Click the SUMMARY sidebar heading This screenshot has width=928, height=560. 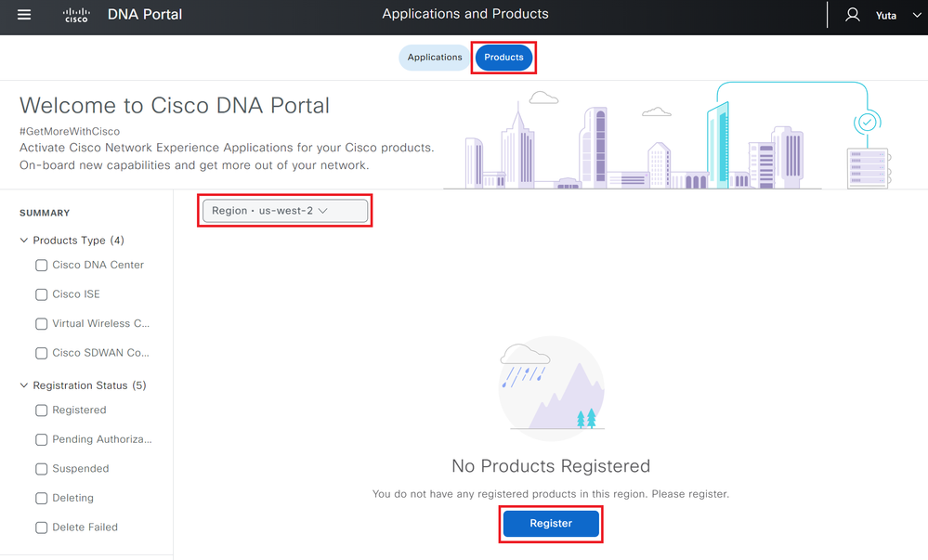click(45, 213)
